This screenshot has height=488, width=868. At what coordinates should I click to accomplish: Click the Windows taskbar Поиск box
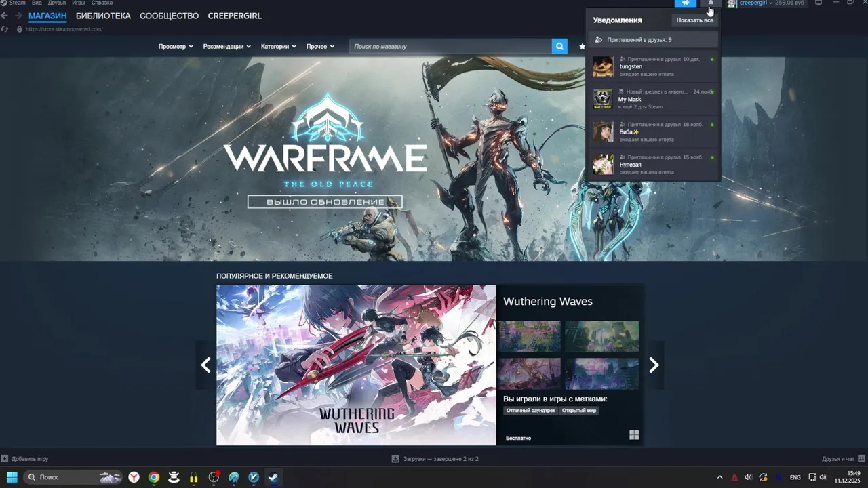[x=73, y=477]
